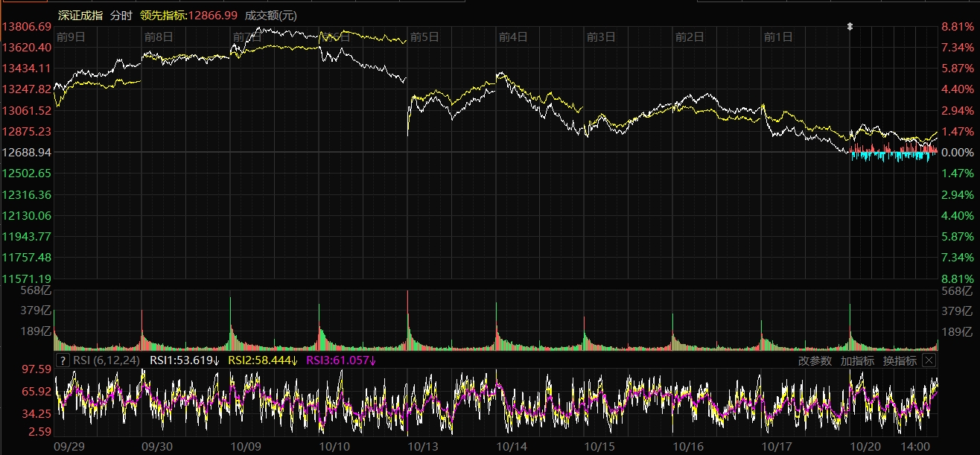Click the 14:00 time label on axis

tap(914, 445)
